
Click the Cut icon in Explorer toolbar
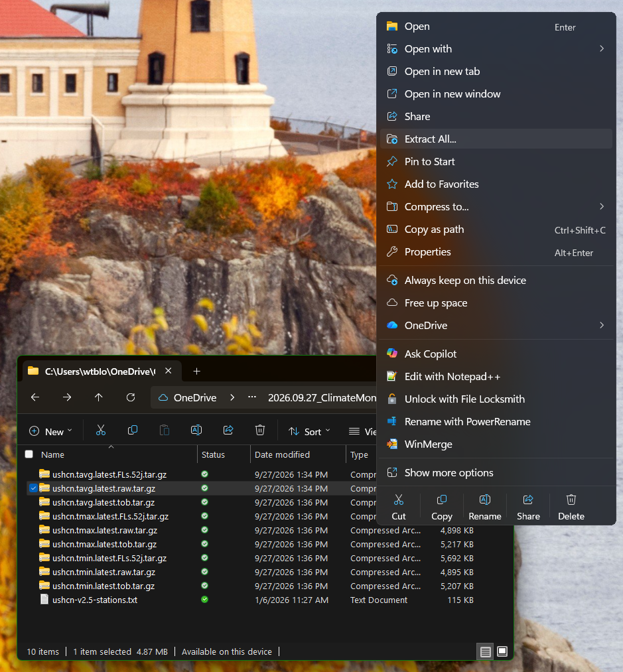coord(101,431)
